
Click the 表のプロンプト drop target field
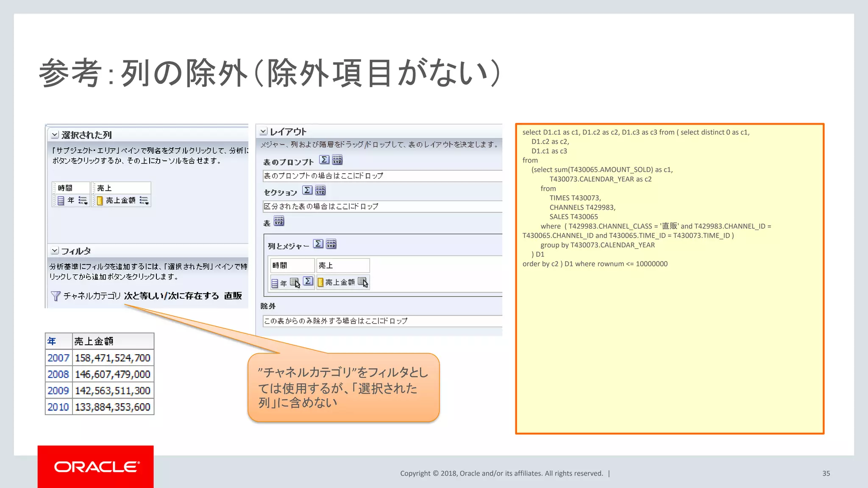(382, 176)
